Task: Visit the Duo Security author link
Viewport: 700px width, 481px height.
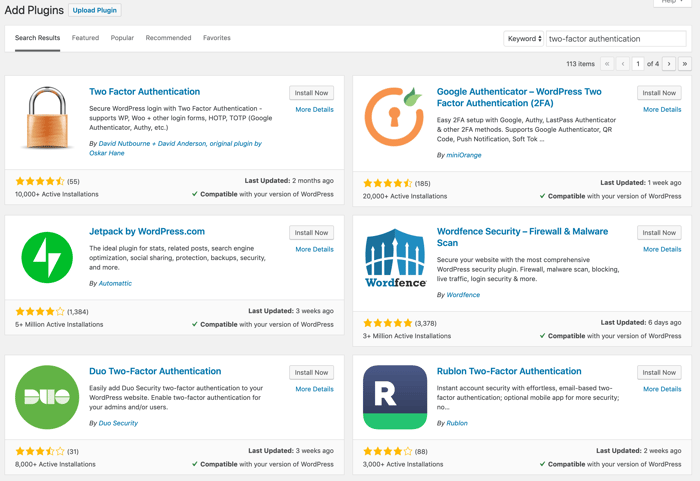Action: (118, 423)
